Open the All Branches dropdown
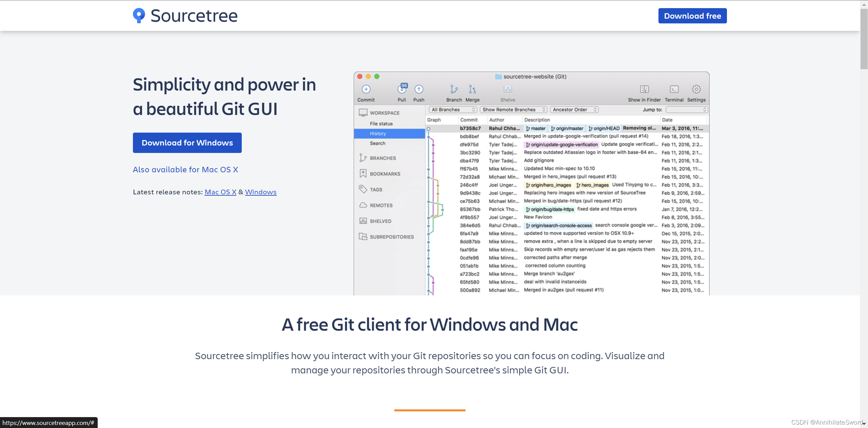This screenshot has width=868, height=428. point(453,110)
